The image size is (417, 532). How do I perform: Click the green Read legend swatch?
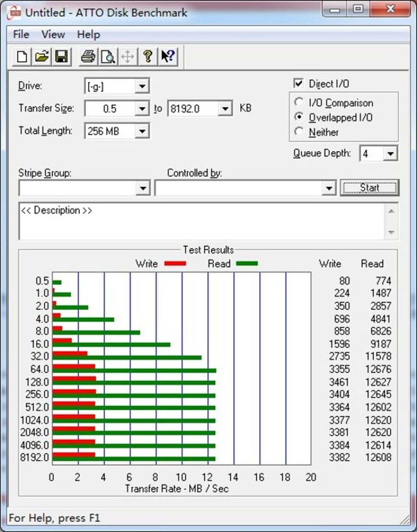tap(247, 263)
